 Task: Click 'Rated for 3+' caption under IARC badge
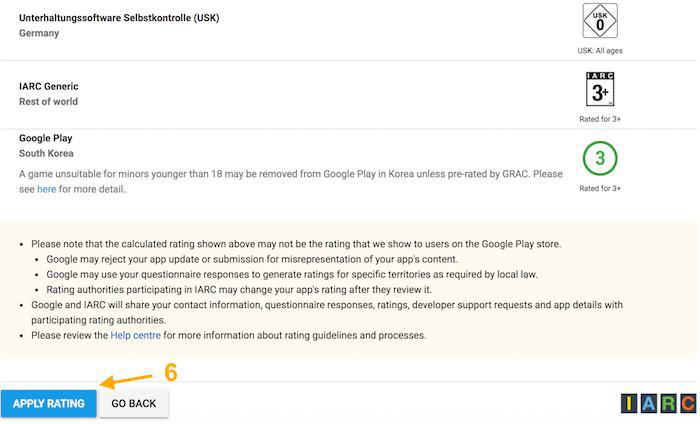[600, 119]
